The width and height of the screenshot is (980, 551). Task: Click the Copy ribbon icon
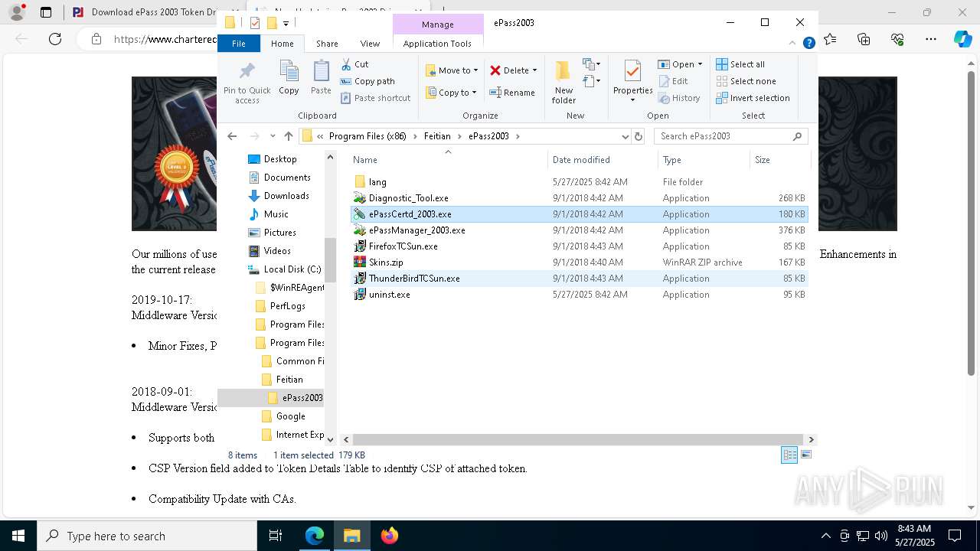pos(289,77)
